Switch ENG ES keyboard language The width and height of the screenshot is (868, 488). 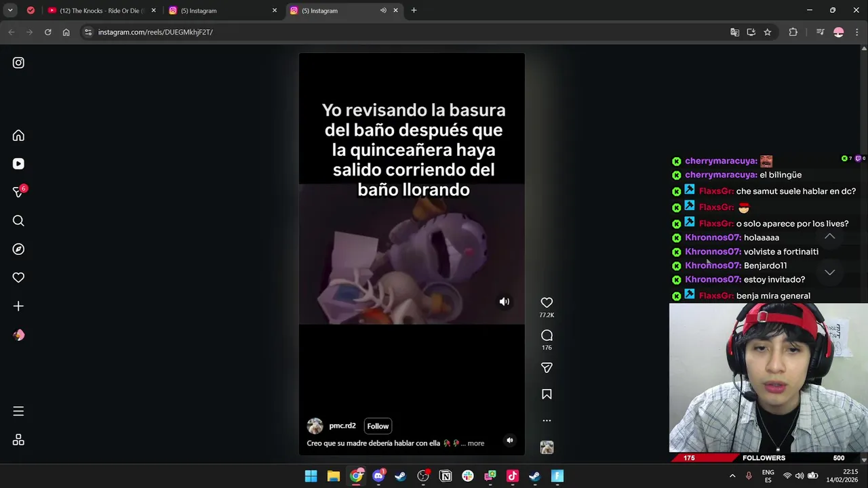768,476
